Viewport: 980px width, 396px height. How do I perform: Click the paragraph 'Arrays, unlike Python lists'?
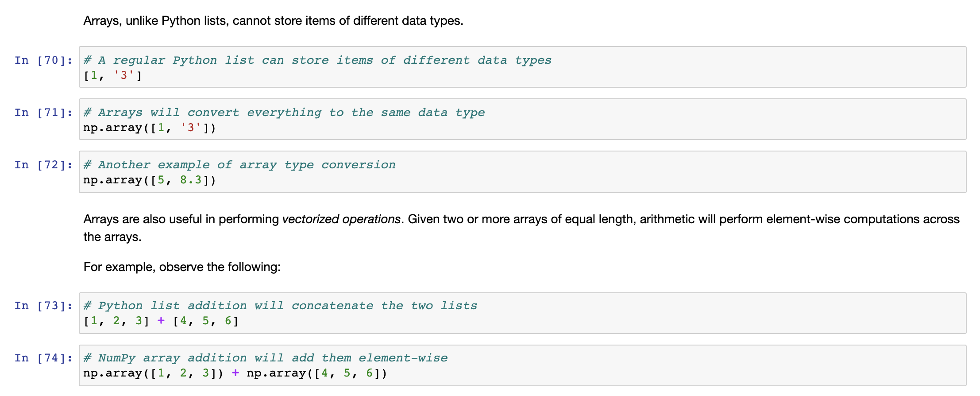[x=273, y=21]
